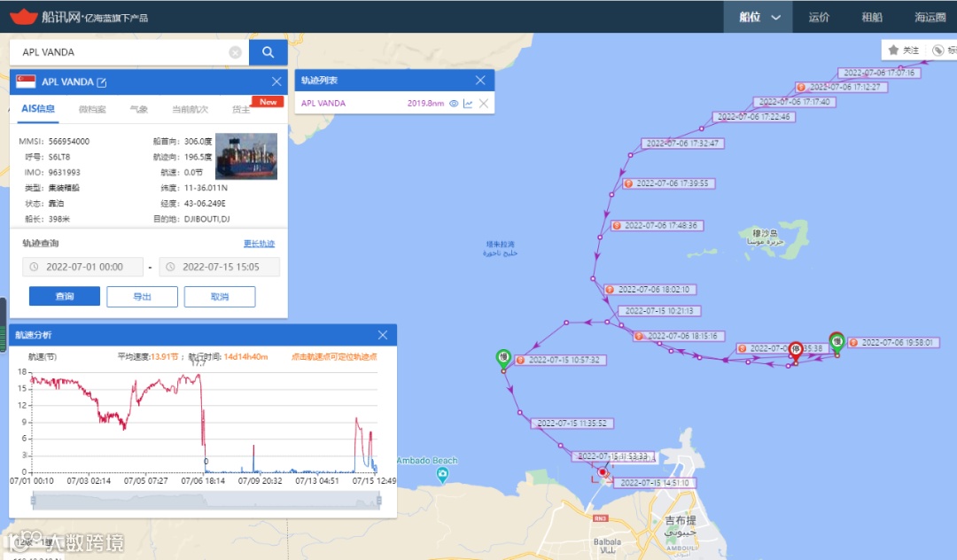
Task: Open the 船位 dropdown menu
Action: pyautogui.click(x=759, y=17)
